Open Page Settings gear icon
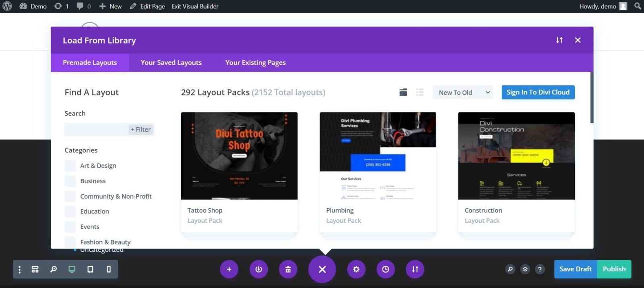The height and width of the screenshot is (288, 644). [x=356, y=269]
